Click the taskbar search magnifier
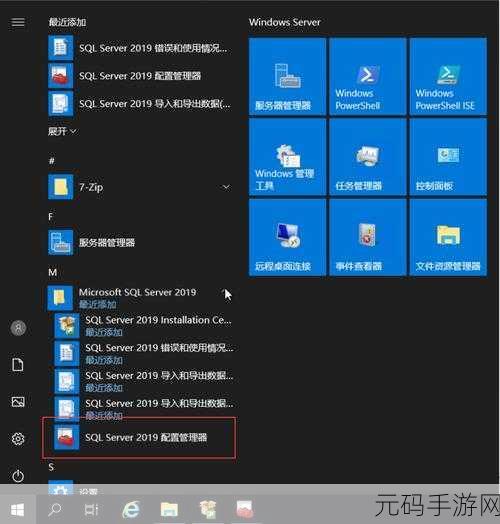500x524 pixels. [55, 510]
